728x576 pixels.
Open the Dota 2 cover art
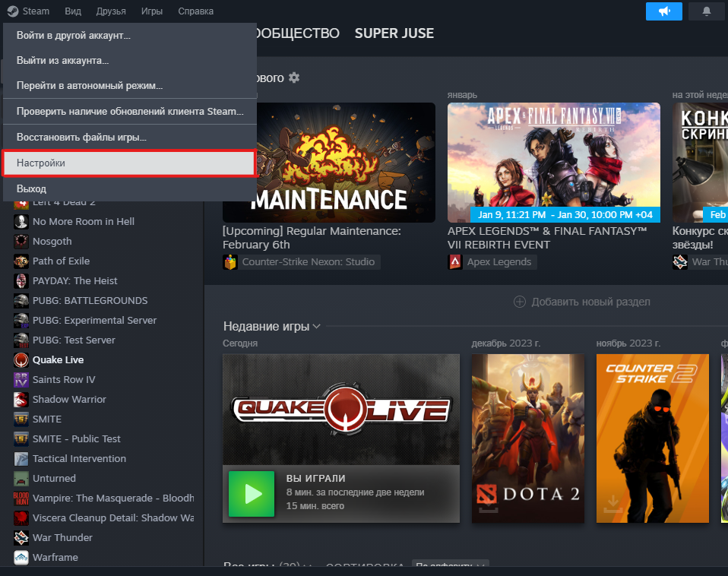(528, 438)
